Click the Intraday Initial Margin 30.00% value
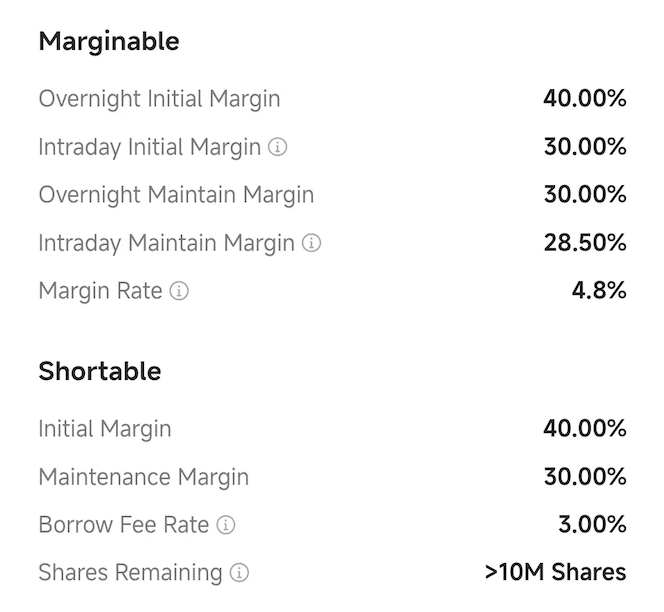664x612 pixels. point(585,147)
